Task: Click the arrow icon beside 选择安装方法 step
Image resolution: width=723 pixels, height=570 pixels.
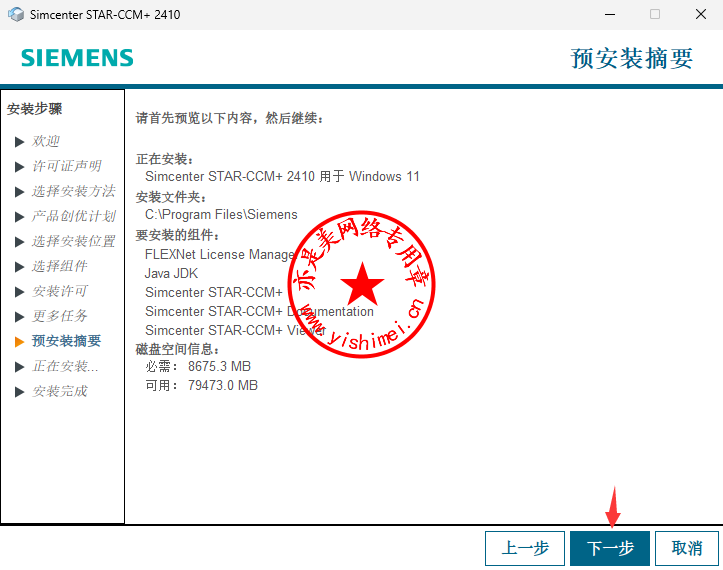Action: pos(19,191)
